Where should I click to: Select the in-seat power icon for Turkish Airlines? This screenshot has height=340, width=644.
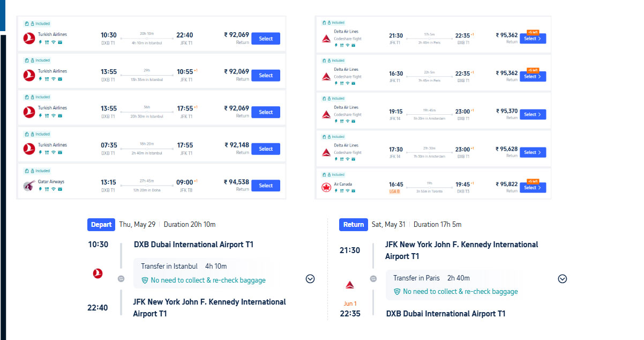click(40, 42)
